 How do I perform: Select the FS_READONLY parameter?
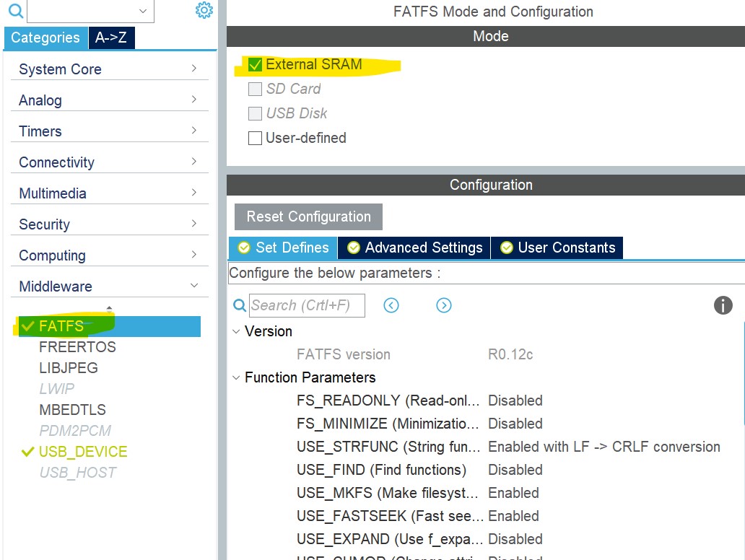(388, 401)
